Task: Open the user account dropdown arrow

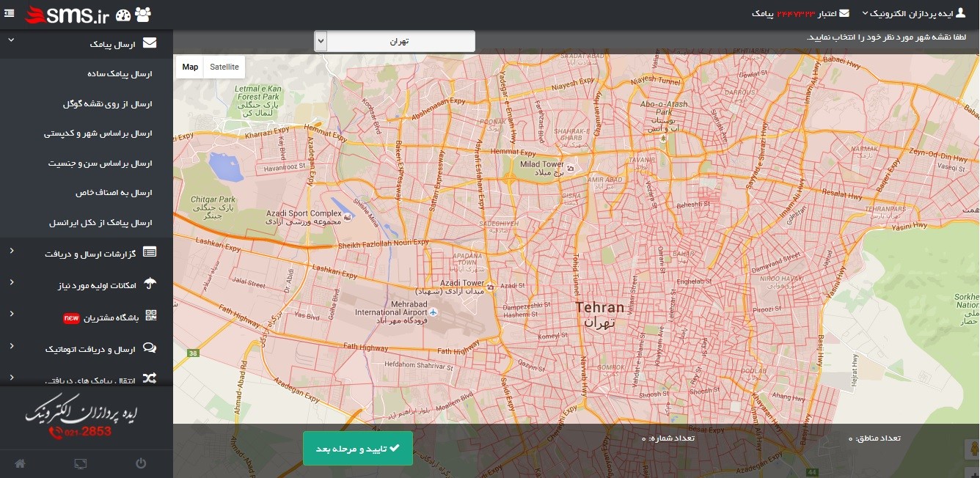Action: pyautogui.click(x=865, y=14)
